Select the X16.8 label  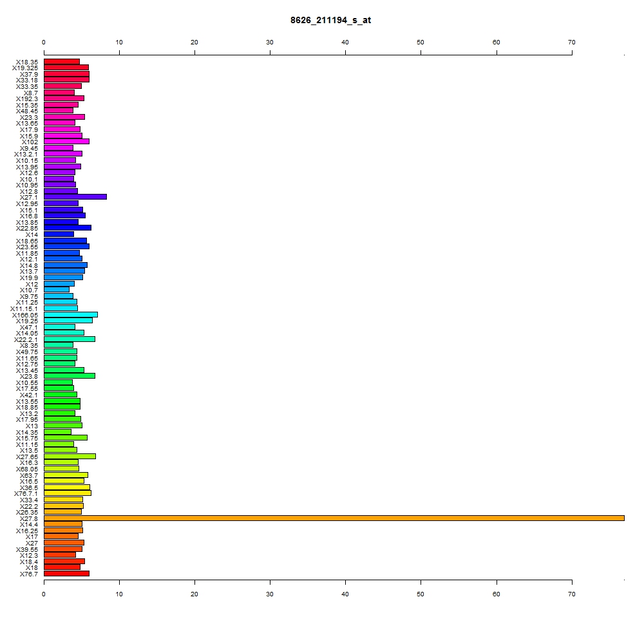tap(29, 216)
